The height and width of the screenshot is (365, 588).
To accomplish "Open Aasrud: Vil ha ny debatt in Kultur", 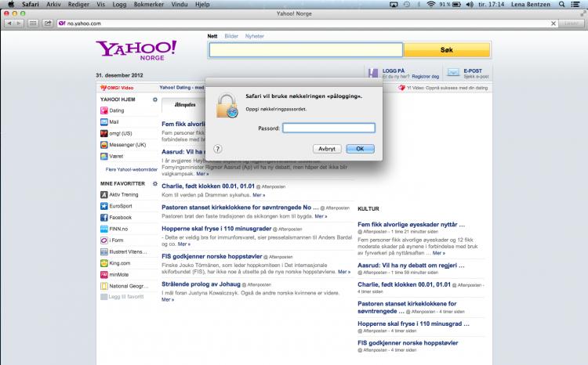I will (411, 266).
